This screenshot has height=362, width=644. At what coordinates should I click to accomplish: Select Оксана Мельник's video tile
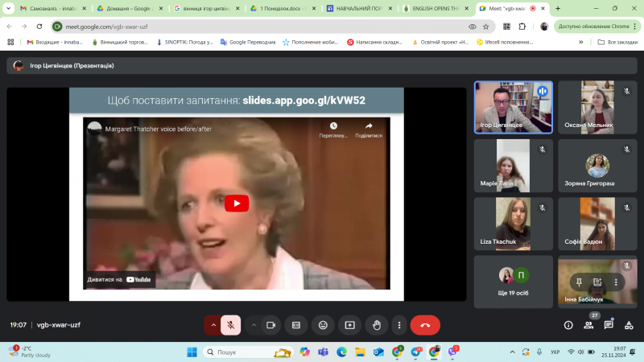(597, 108)
